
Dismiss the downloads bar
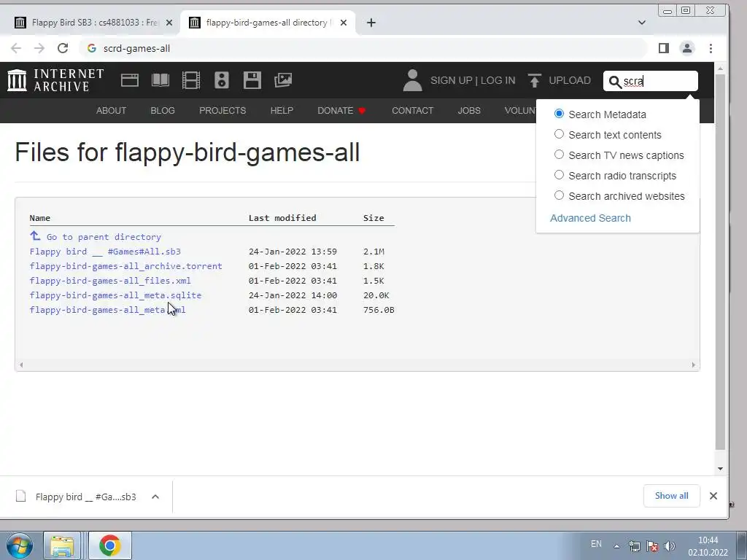click(x=713, y=496)
